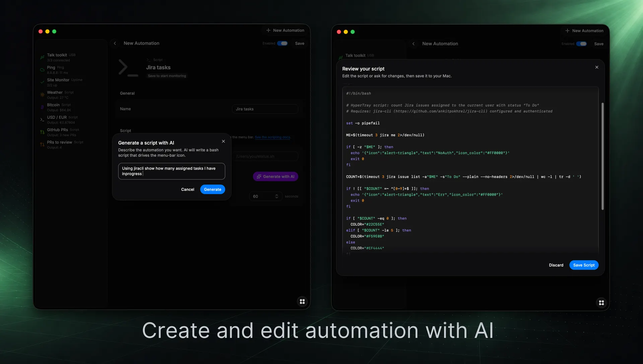The height and width of the screenshot is (364, 643).
Task: Click the plus icon next to New Automation in right window
Action: pos(567,31)
